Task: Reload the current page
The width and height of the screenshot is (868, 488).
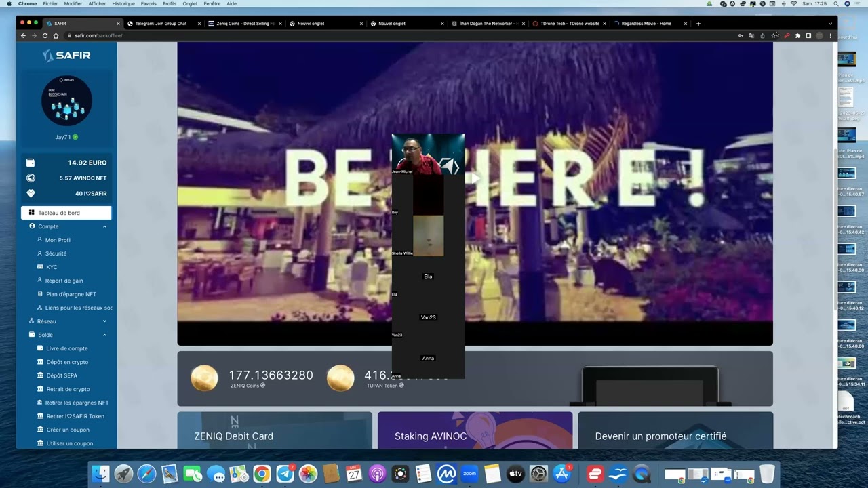Action: [x=45, y=35]
